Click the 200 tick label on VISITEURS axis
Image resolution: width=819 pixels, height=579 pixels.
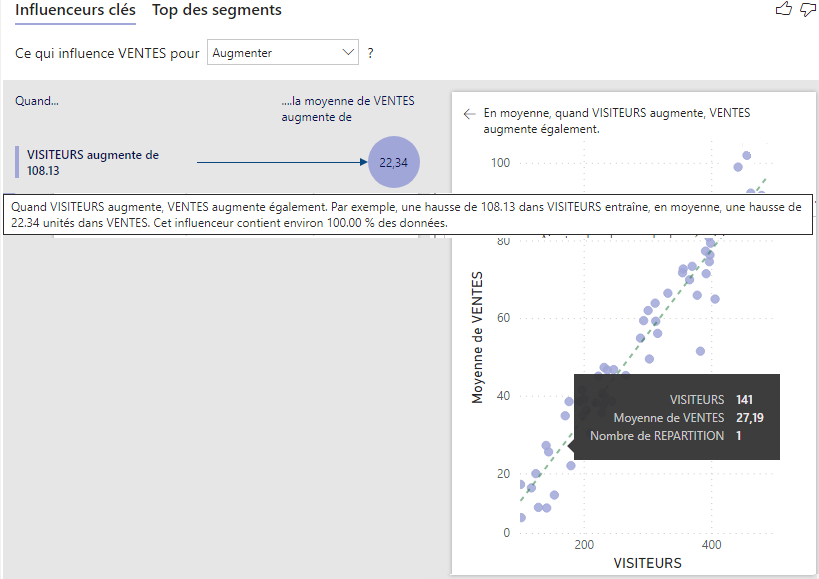584,545
